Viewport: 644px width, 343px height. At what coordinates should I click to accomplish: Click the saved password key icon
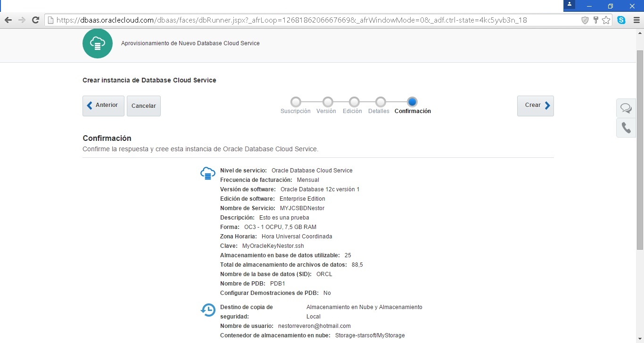tap(596, 20)
